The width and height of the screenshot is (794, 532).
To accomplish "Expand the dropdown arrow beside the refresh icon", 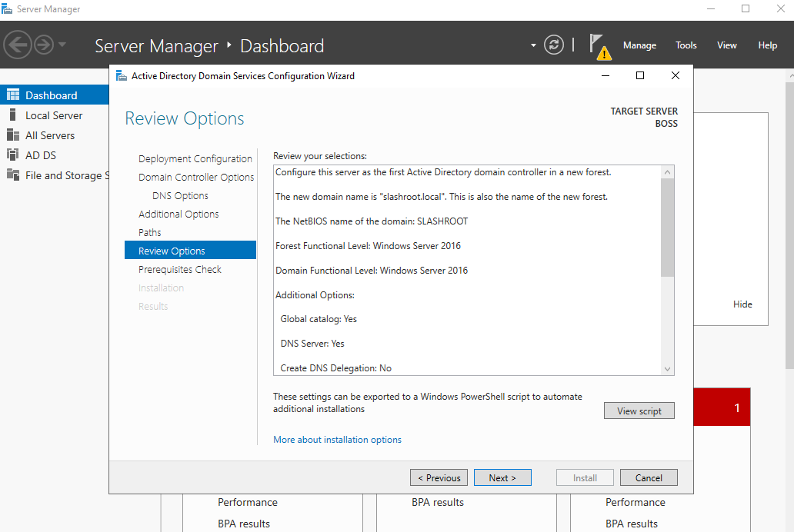I will click(533, 45).
